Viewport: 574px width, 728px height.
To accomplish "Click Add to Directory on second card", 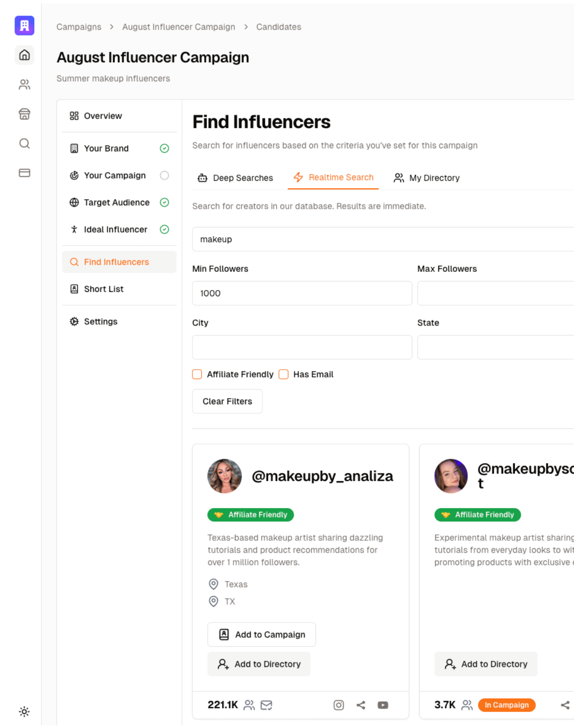I will (x=486, y=664).
